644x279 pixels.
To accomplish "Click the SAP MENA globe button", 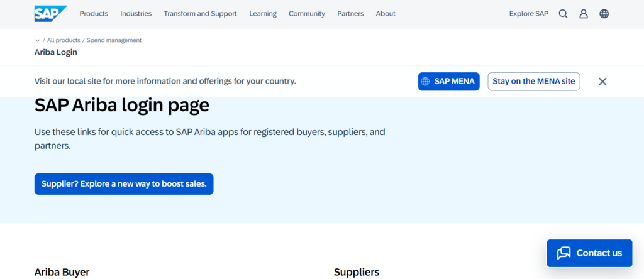I will (448, 82).
